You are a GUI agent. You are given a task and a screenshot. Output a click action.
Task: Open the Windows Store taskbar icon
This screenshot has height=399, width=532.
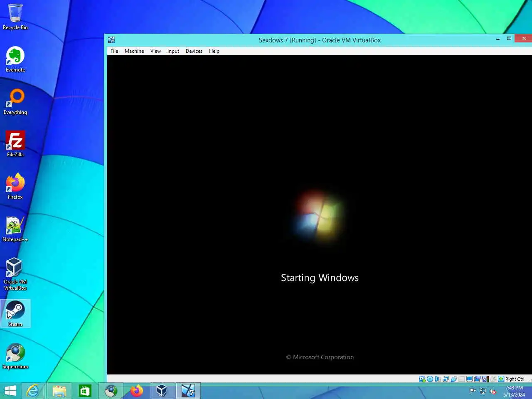point(85,391)
